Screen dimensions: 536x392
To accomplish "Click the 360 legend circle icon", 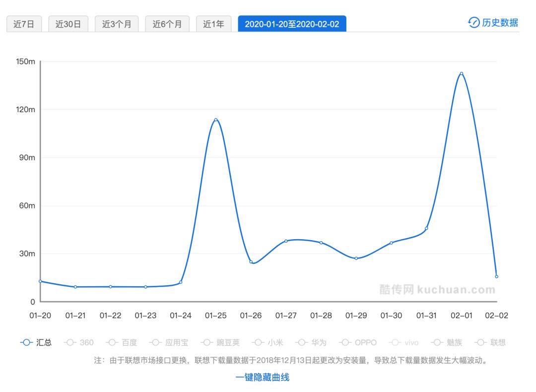I will [x=69, y=342].
